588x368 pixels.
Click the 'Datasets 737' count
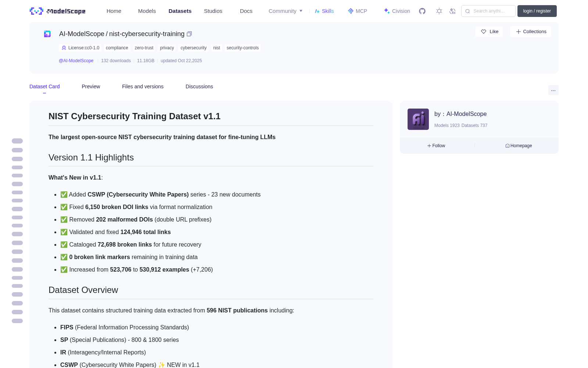click(x=474, y=125)
